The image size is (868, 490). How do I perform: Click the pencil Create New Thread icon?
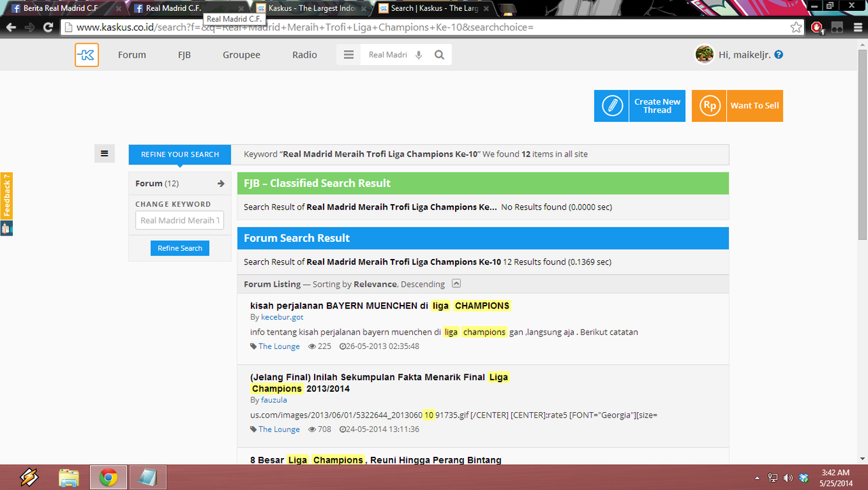click(x=612, y=106)
